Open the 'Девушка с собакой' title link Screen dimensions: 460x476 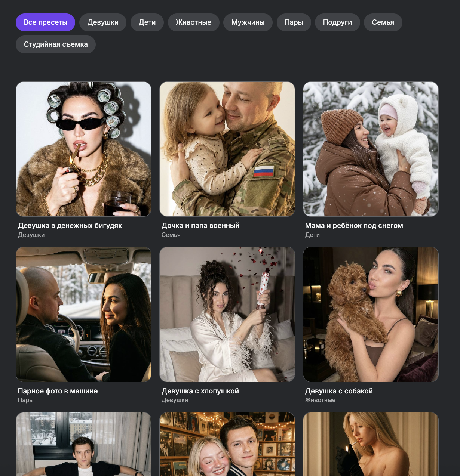tap(339, 391)
